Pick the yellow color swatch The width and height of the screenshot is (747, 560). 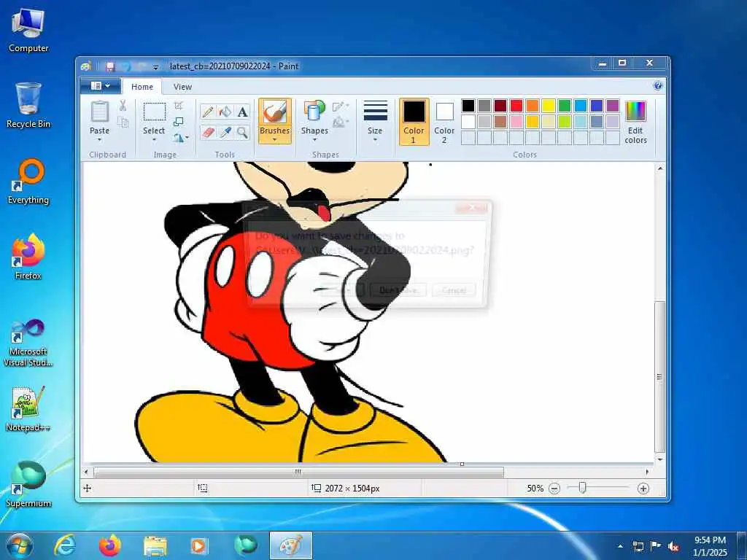point(549,106)
